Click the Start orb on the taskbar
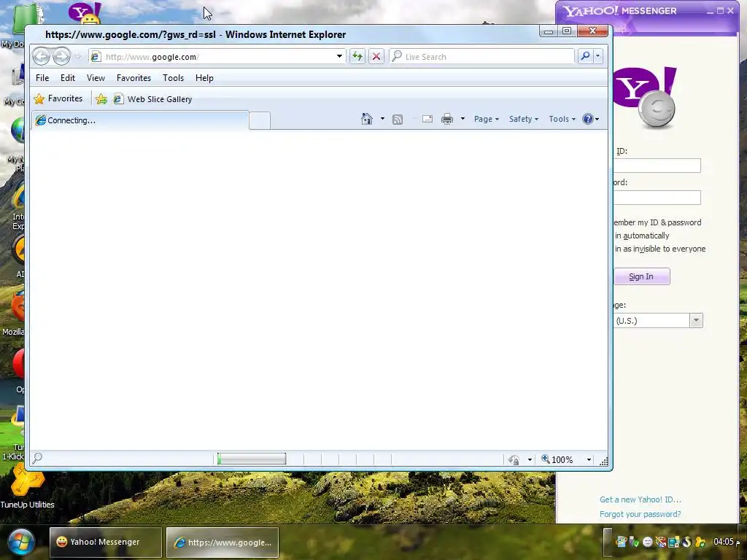This screenshot has height=560, width=747. (x=20, y=542)
